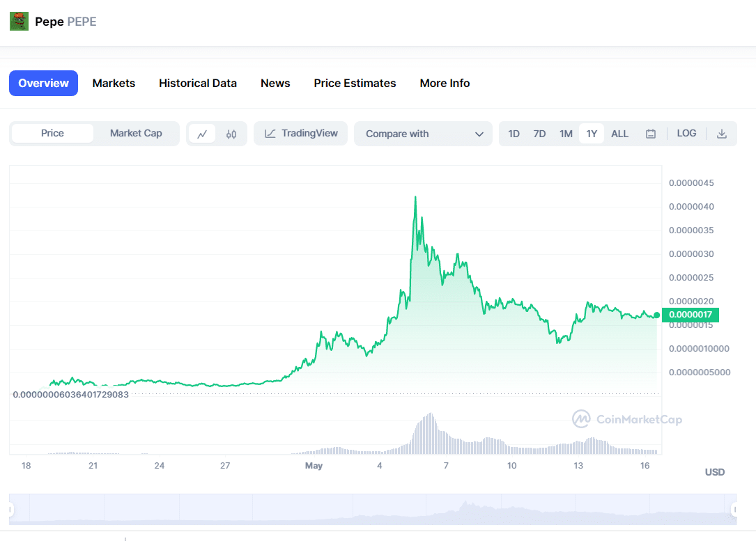Set chart range to ALL
The width and height of the screenshot is (756, 541).
pos(620,134)
